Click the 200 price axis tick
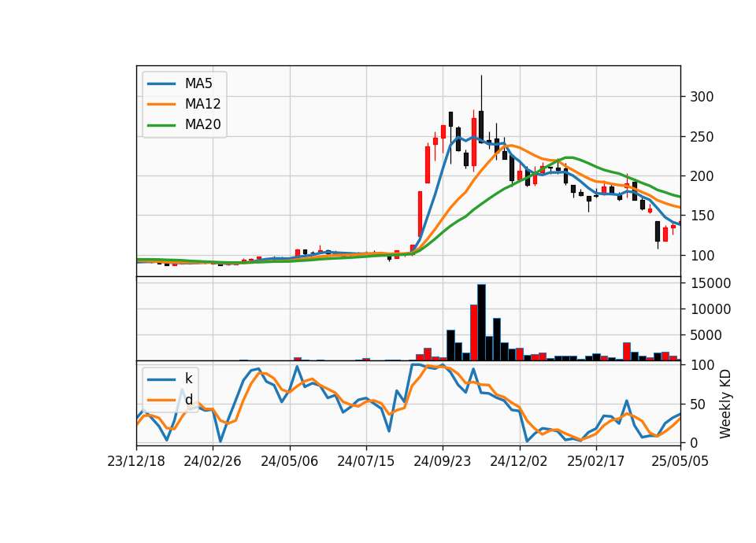 [702, 176]
